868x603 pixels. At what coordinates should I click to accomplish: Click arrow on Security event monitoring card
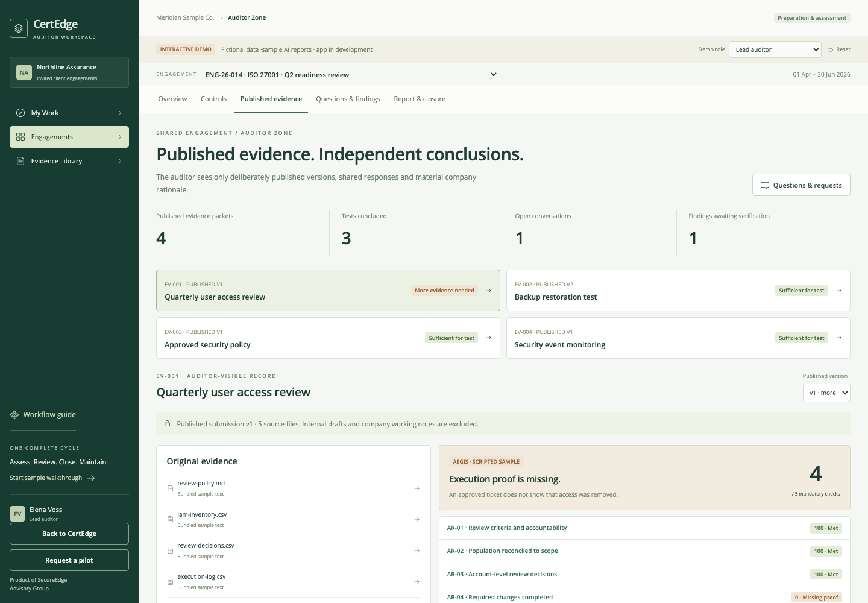pyautogui.click(x=839, y=338)
